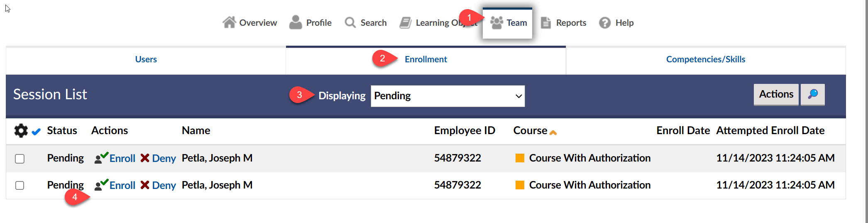868x223 pixels.
Task: Click employee ID 54879322 in first row
Action: 457,158
